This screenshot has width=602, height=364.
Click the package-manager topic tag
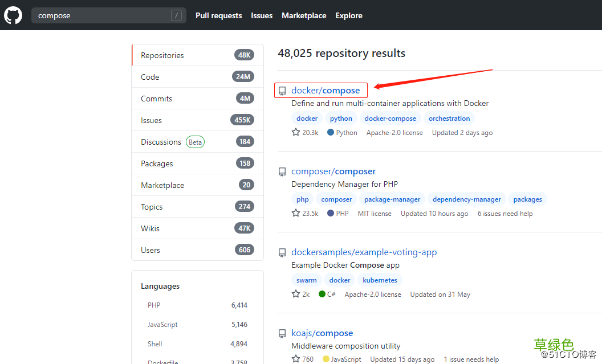pos(392,199)
